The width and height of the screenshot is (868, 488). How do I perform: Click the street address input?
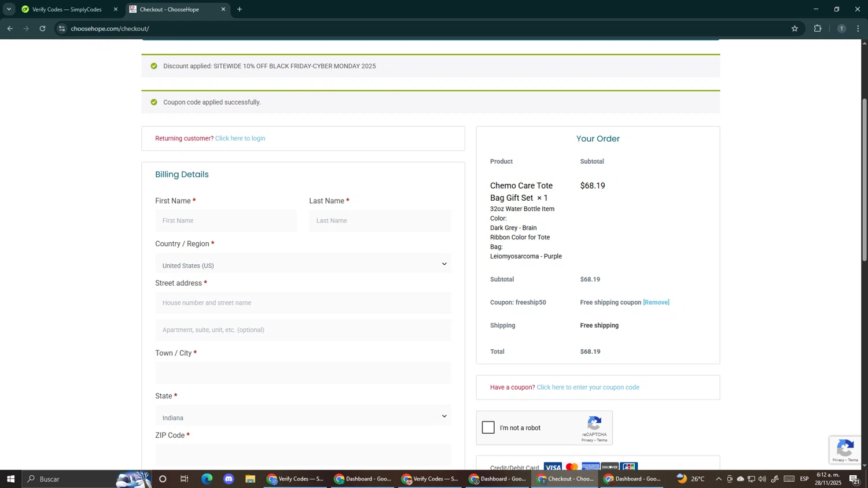303,303
